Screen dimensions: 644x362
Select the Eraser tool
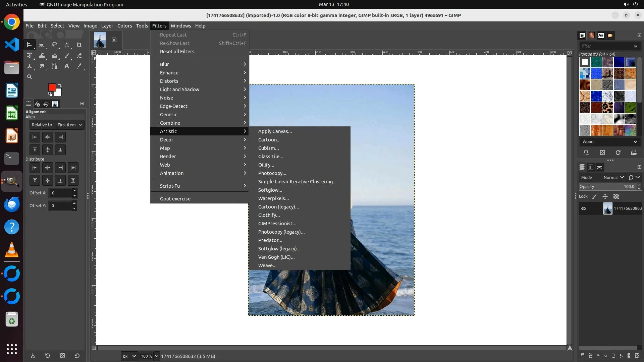(x=79, y=56)
